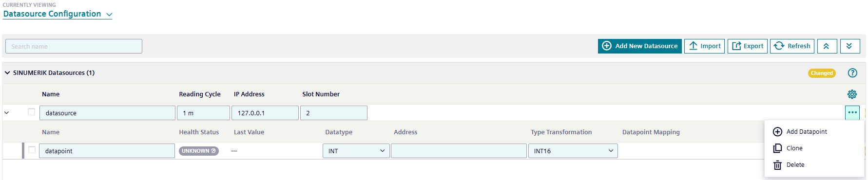Image resolution: width=868 pixels, height=180 pixels.
Task: Open column settings gear icon
Action: click(852, 94)
